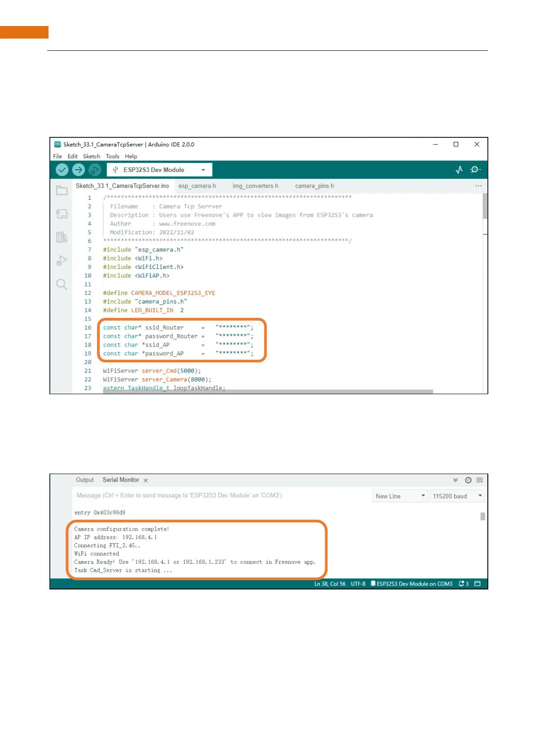Toggle bottom panel icon in status bar
The image size is (535, 756).
pos(478,584)
